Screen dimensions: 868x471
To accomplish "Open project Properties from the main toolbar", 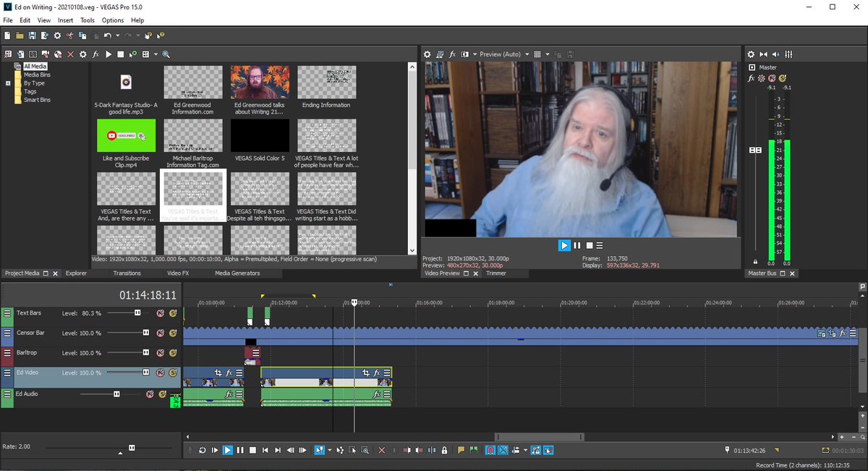I will [x=57, y=35].
